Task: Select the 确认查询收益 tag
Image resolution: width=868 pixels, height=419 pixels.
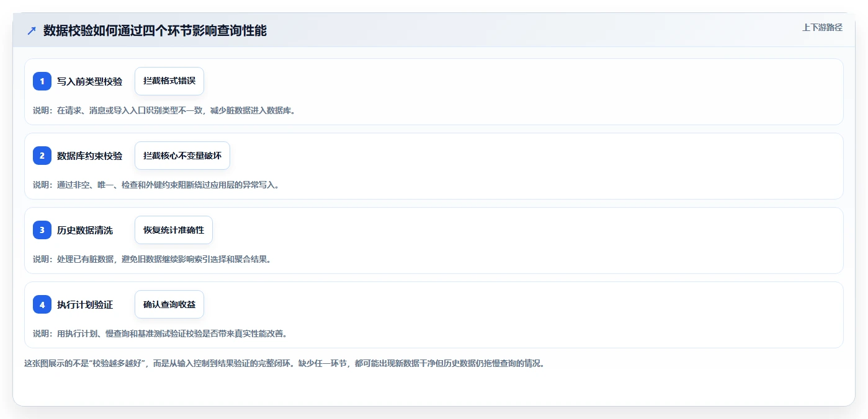Action: [169, 304]
